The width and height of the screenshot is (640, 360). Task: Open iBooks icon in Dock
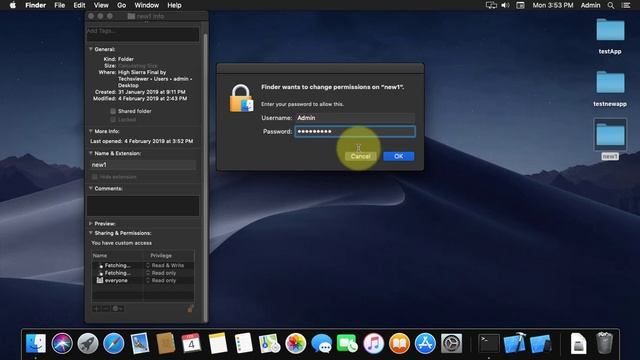[x=399, y=343]
